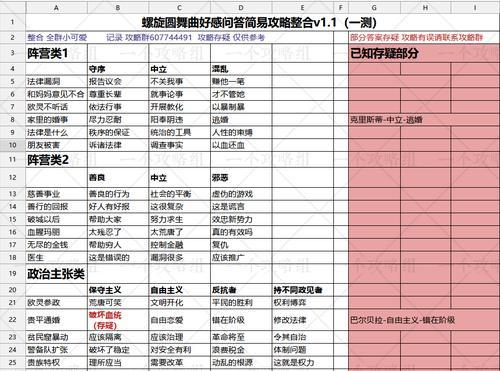Click the select-all corner of the sheet

pyautogui.click(x=12, y=7)
